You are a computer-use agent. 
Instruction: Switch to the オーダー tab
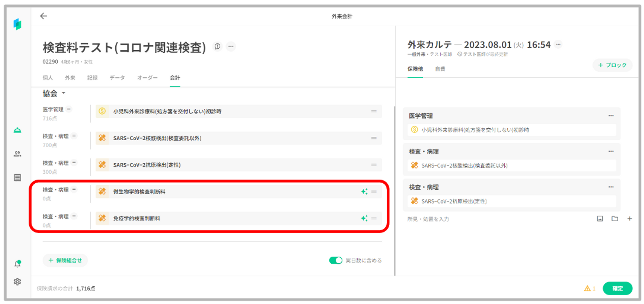(x=147, y=78)
